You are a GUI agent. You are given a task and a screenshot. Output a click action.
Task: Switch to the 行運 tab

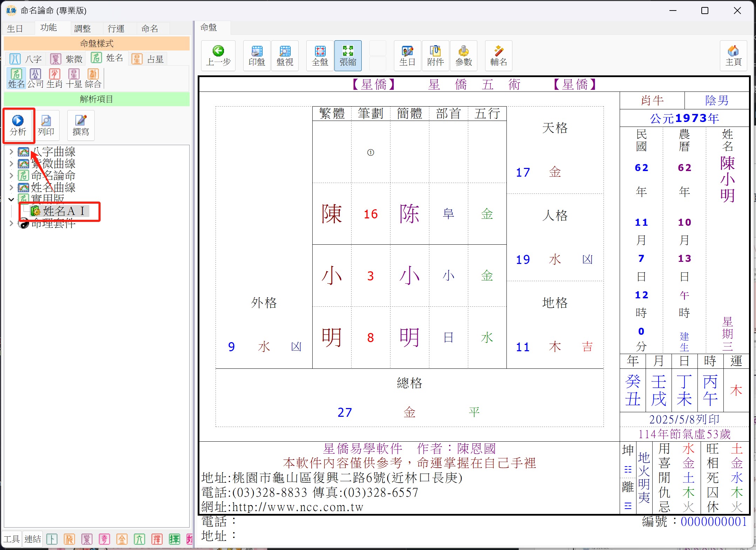116,28
